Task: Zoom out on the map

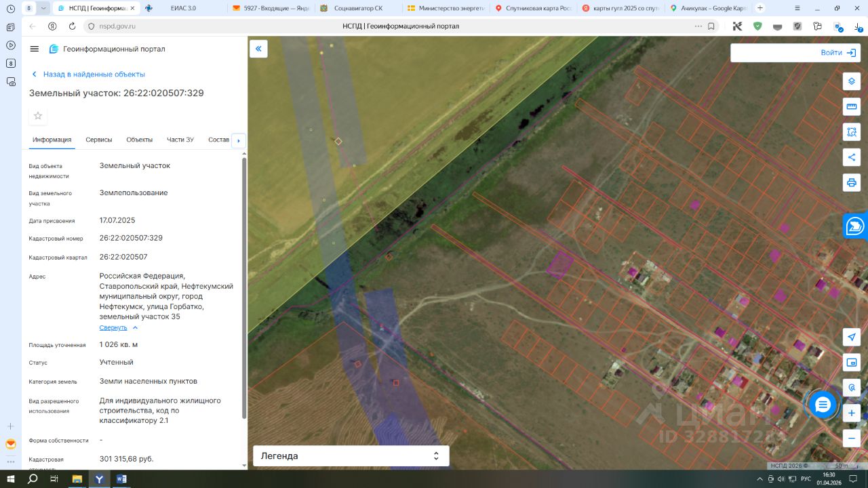Action: point(852,438)
